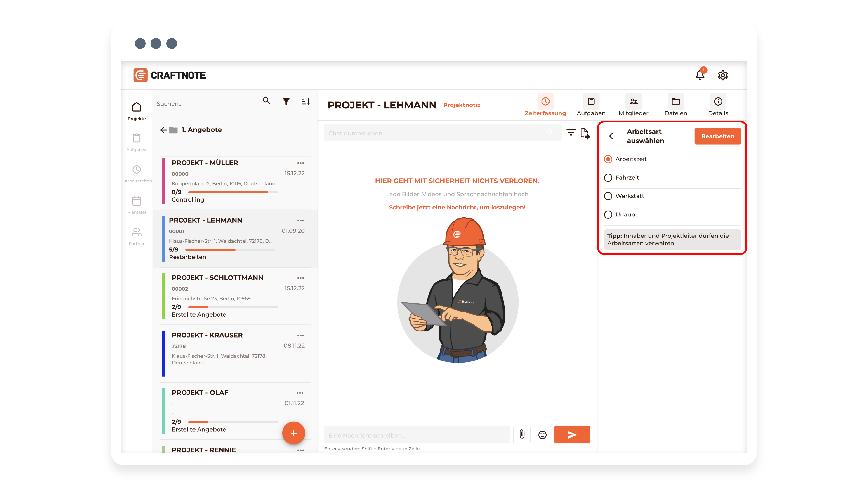Click the PROJEKT - LEHMANN header title
The height and width of the screenshot is (488, 868).
[382, 105]
